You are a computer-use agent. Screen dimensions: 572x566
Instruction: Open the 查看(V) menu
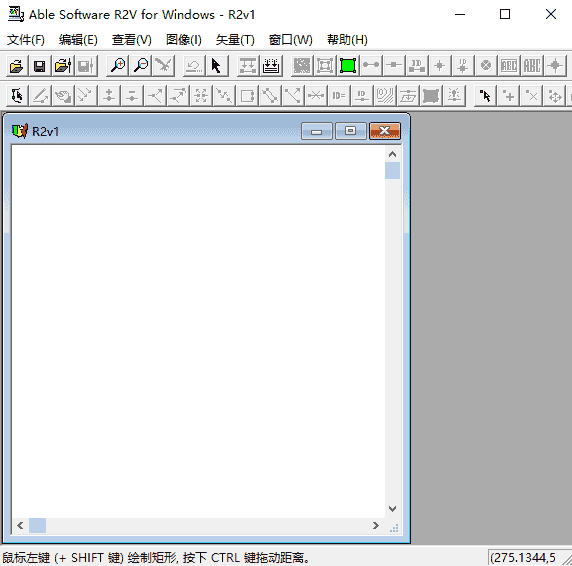pyautogui.click(x=131, y=39)
